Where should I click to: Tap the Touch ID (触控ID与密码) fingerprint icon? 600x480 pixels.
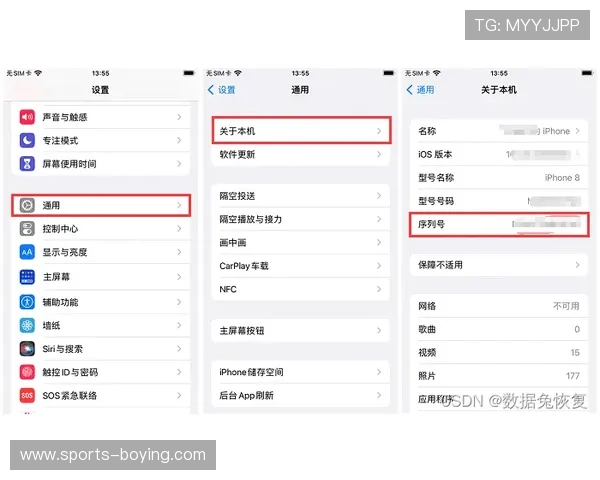point(27,372)
